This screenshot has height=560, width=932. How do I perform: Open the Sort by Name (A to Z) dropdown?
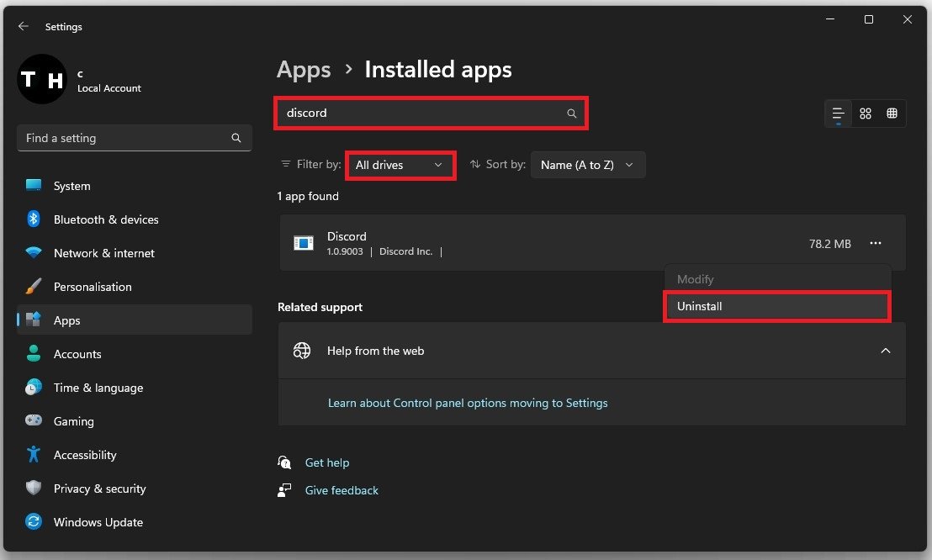587,165
